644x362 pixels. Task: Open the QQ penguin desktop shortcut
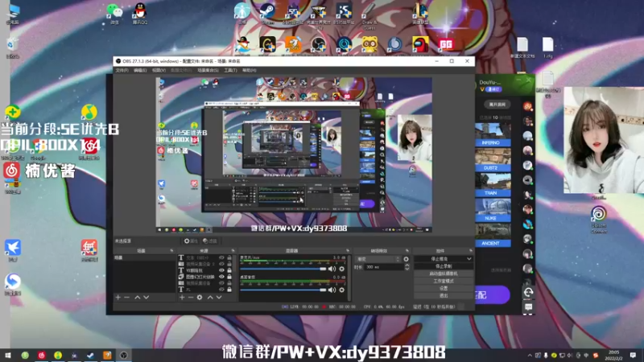(139, 13)
